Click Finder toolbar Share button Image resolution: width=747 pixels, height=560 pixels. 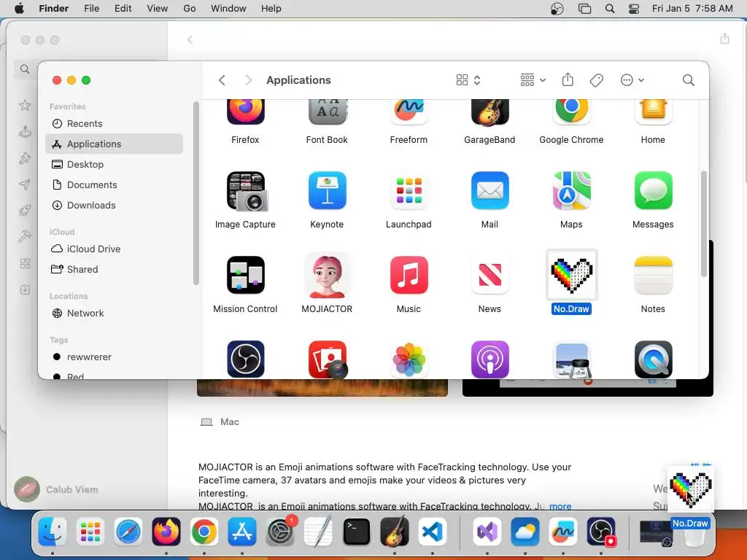point(568,79)
